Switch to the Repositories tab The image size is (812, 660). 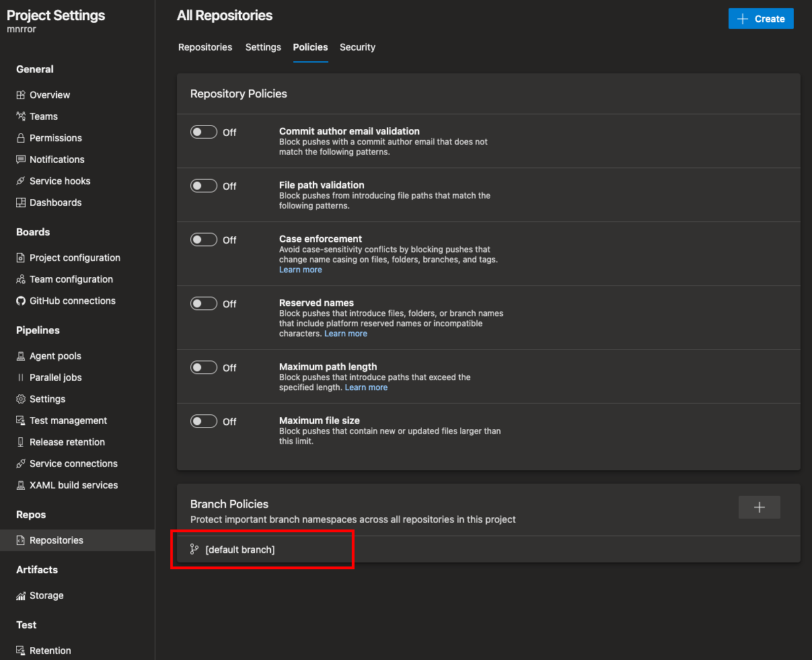coord(205,47)
